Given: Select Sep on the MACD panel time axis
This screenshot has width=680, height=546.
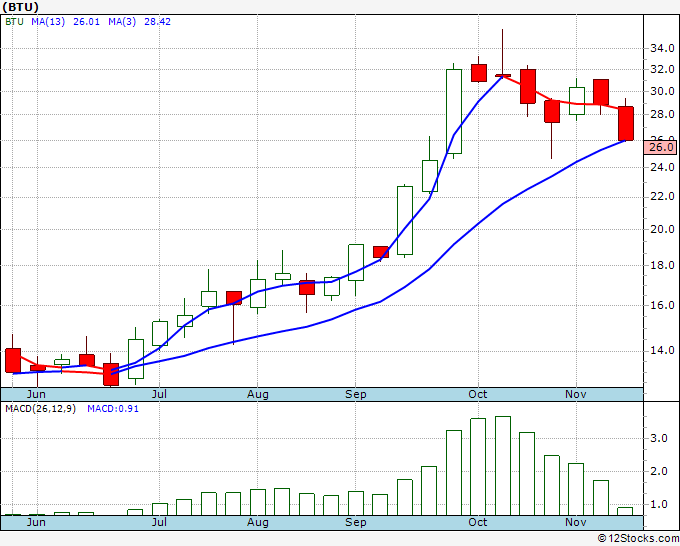Looking at the screenshot, I should click(356, 522).
